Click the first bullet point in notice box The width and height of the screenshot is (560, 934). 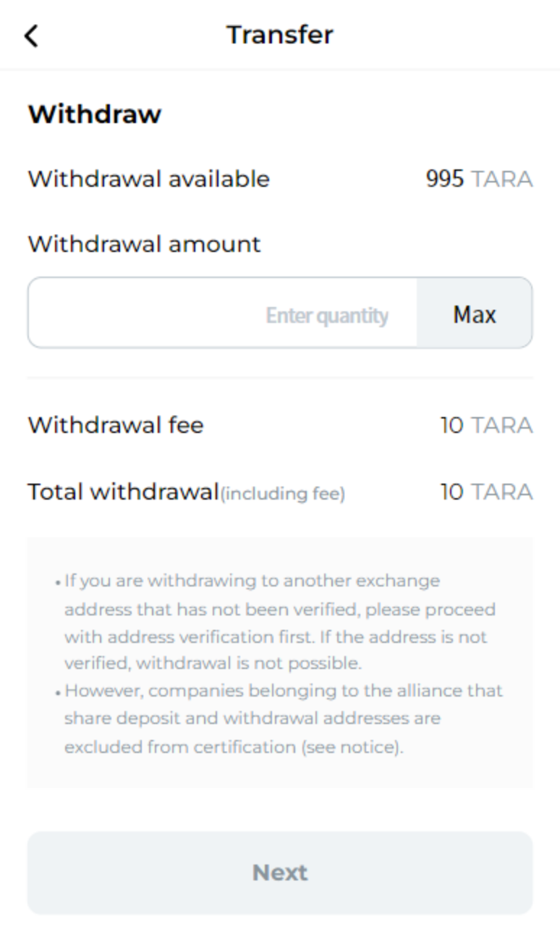(57, 582)
